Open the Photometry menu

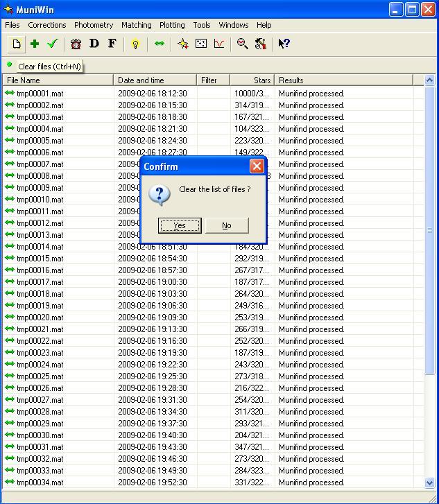(x=94, y=25)
